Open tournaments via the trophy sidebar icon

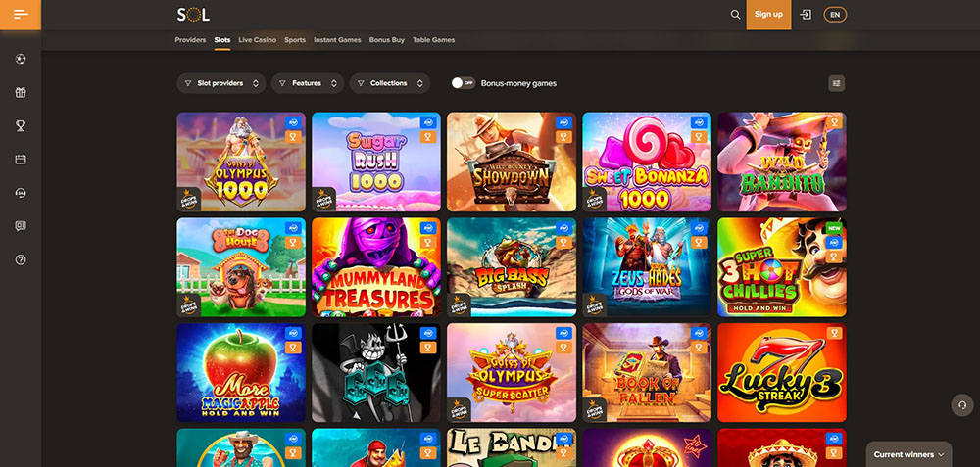click(x=21, y=126)
